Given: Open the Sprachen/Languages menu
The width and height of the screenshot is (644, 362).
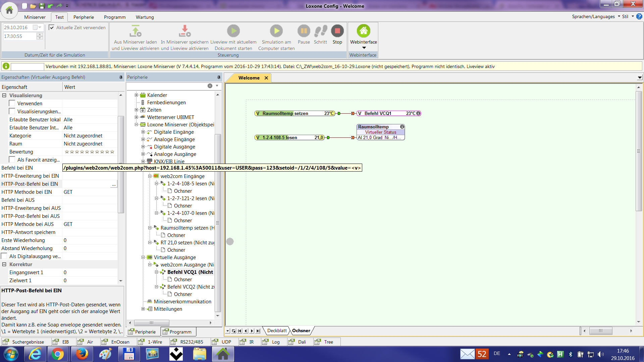Looking at the screenshot, I should [595, 16].
